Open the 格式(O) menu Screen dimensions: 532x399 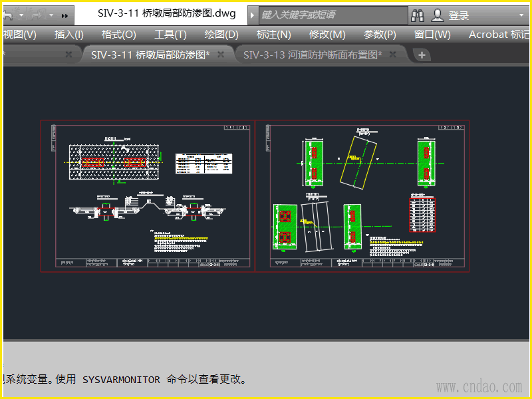pyautogui.click(x=119, y=35)
